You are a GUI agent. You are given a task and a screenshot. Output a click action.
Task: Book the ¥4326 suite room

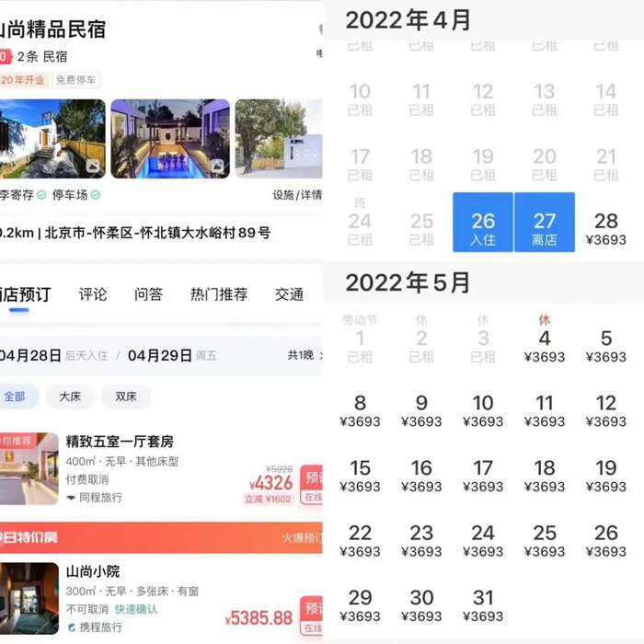pyautogui.click(x=312, y=485)
